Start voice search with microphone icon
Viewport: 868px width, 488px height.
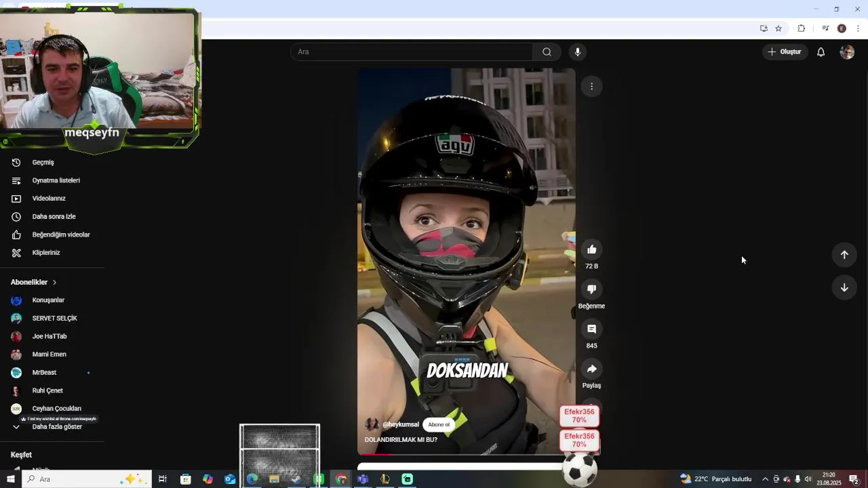[x=578, y=52]
